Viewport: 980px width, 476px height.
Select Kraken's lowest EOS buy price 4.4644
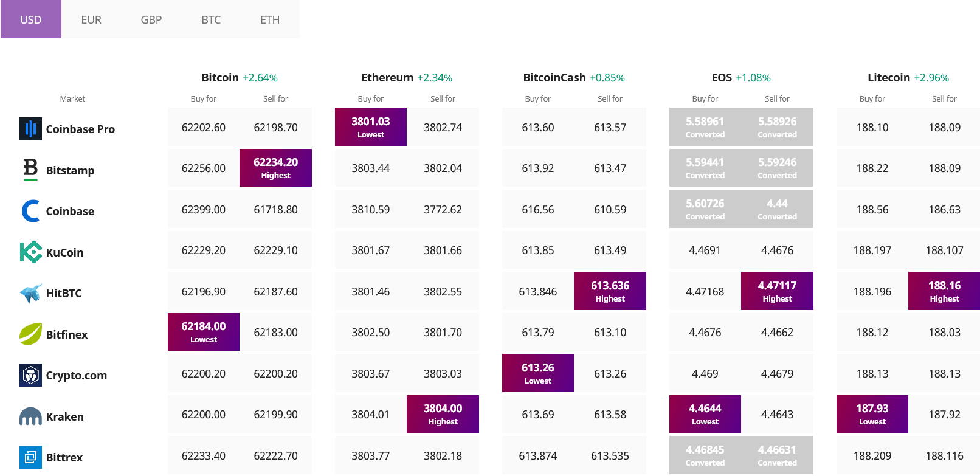coord(705,414)
